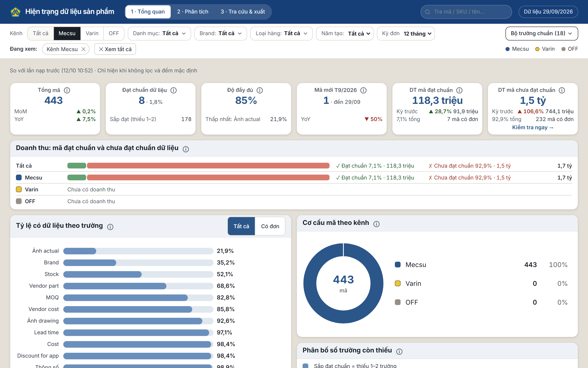Open the Năm tạo dropdown

pyautogui.click(x=345, y=33)
